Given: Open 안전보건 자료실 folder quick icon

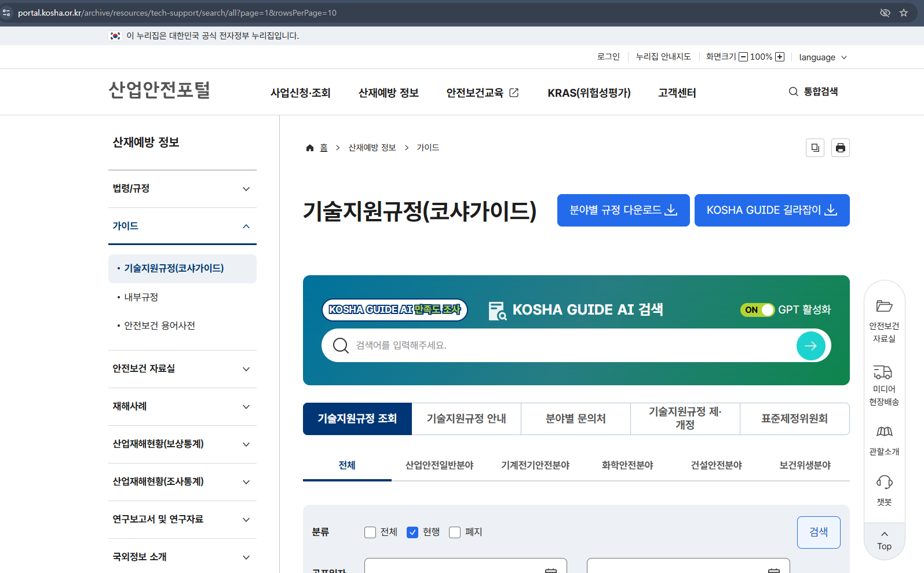Looking at the screenshot, I should coord(884,306).
